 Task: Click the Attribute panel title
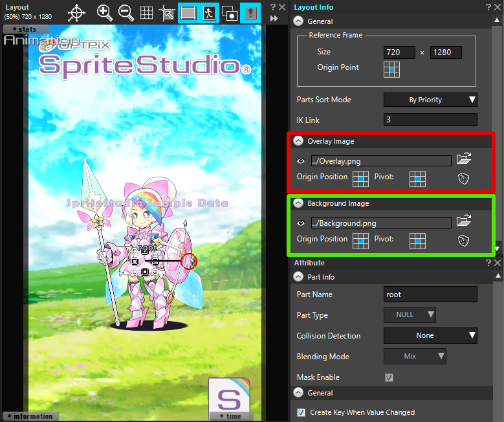[309, 263]
